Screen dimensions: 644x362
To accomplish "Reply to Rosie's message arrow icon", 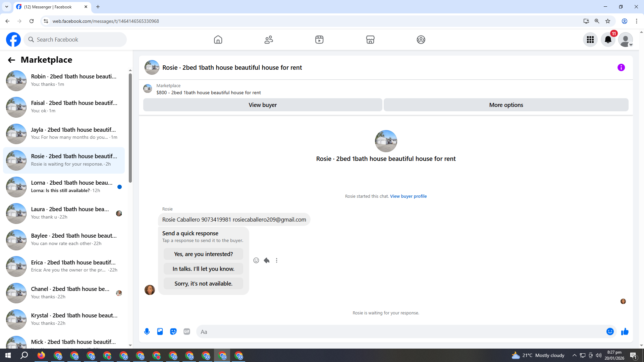I will (x=267, y=260).
